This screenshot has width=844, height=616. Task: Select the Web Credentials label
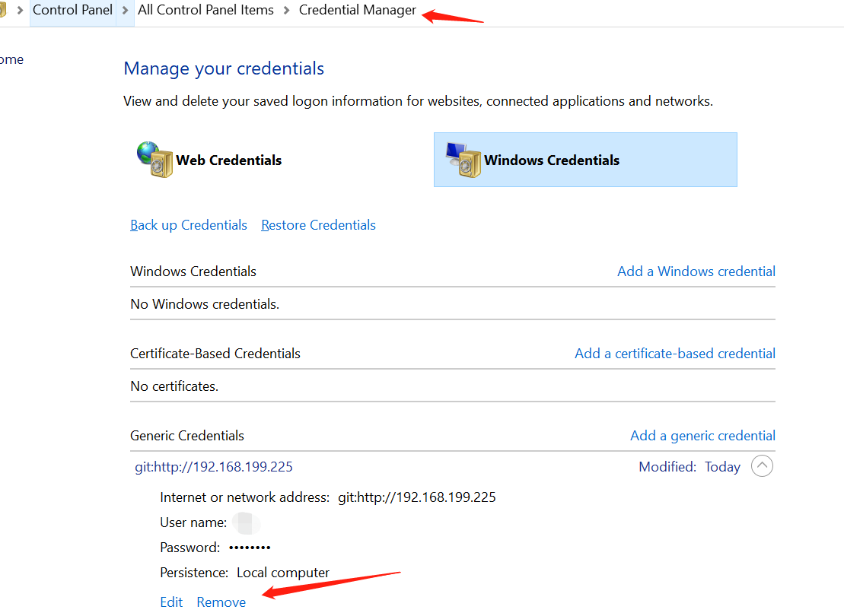pos(229,160)
